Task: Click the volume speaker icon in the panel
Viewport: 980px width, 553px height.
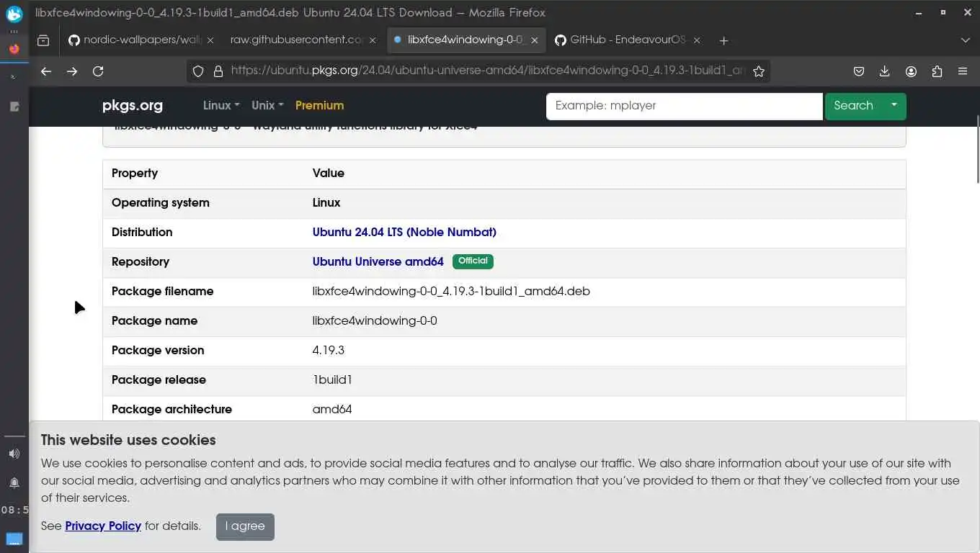Action: [14, 454]
